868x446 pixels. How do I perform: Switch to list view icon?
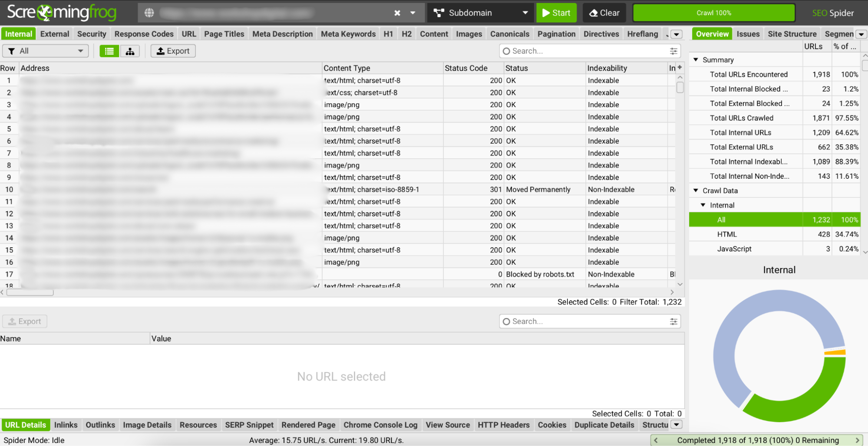pos(109,51)
